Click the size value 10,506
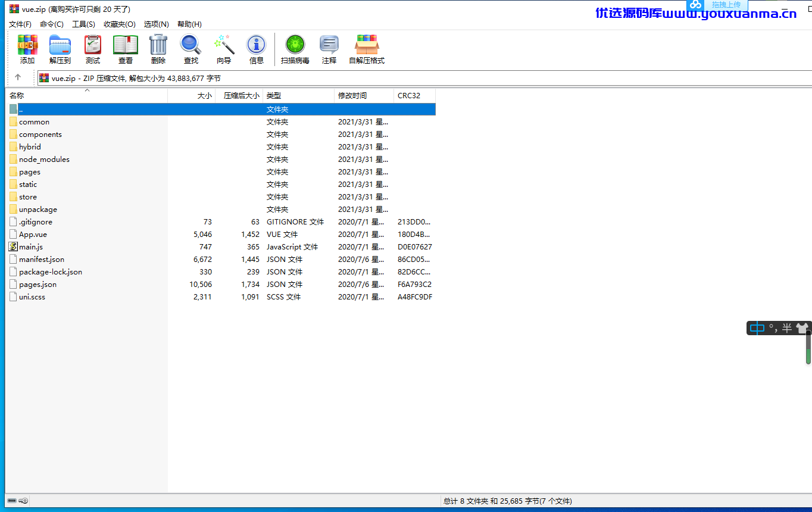Image resolution: width=812 pixels, height=512 pixels. pyautogui.click(x=201, y=284)
